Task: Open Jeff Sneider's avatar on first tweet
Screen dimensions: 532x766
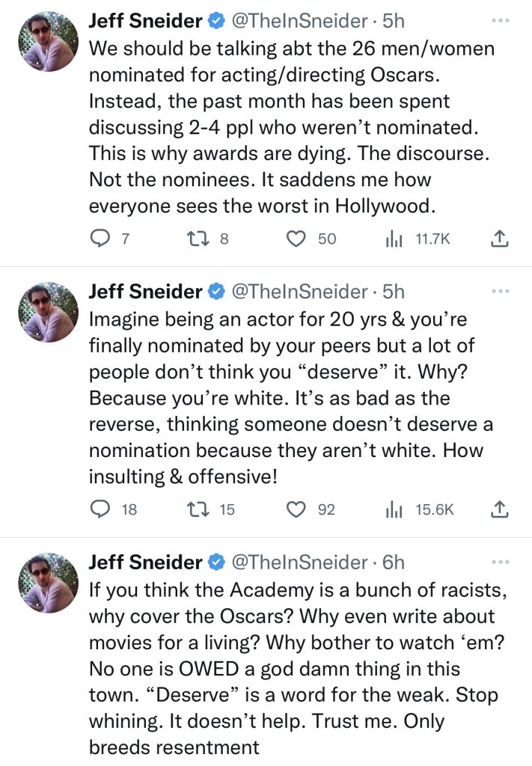Action: (46, 42)
